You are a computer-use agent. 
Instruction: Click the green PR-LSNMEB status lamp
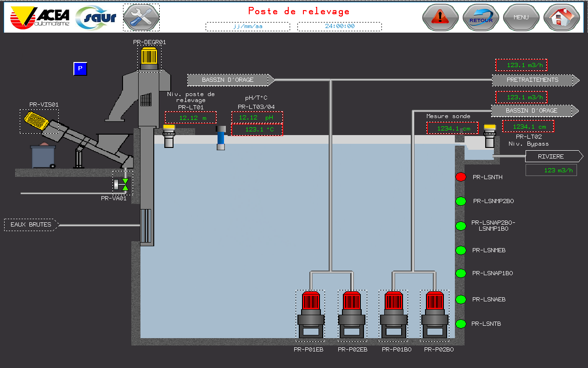[460, 250]
